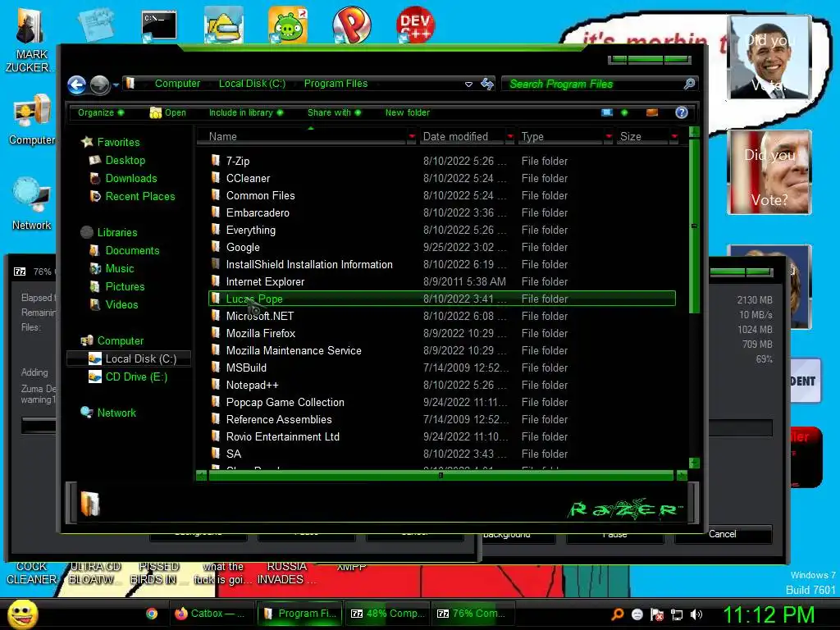This screenshot has height=630, width=840.
Task: Select the Mozilla Firefox folder icon
Action: point(216,333)
